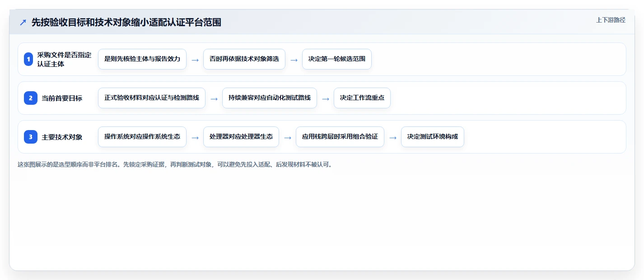Select the 持续兼容对应自动化测试路线 box

[x=270, y=98]
